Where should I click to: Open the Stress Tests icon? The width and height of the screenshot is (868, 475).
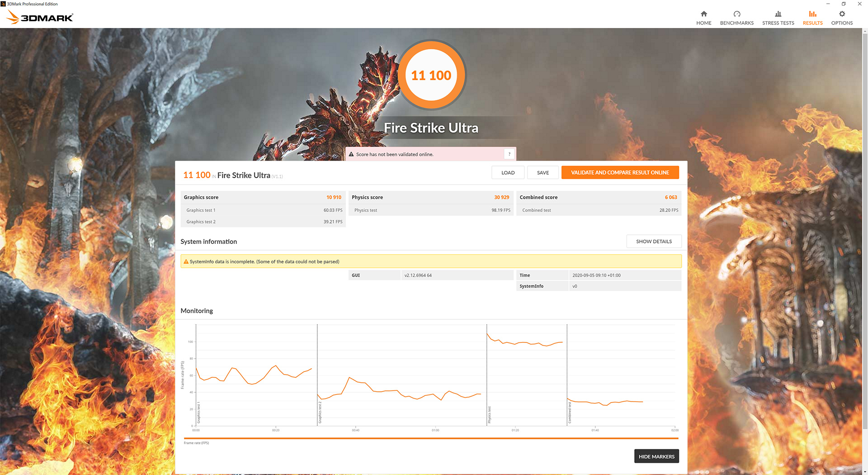click(778, 14)
